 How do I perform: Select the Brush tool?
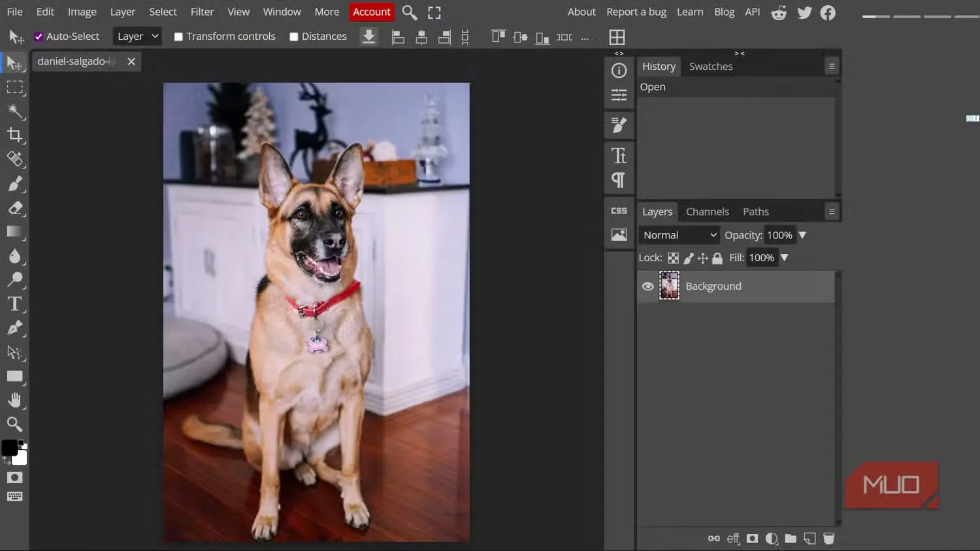click(x=14, y=183)
